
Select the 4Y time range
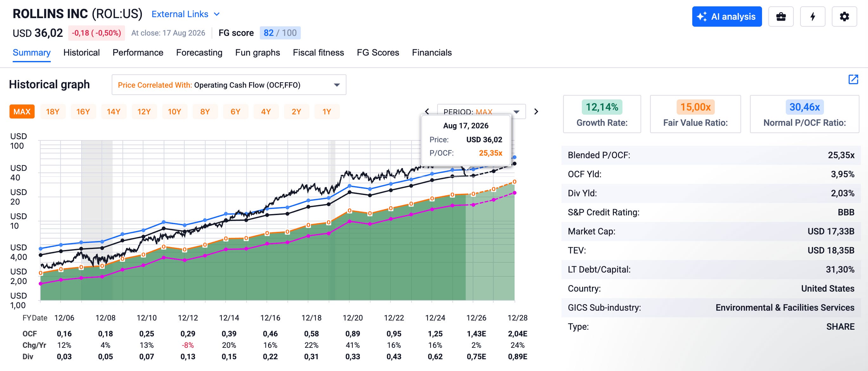pos(266,111)
